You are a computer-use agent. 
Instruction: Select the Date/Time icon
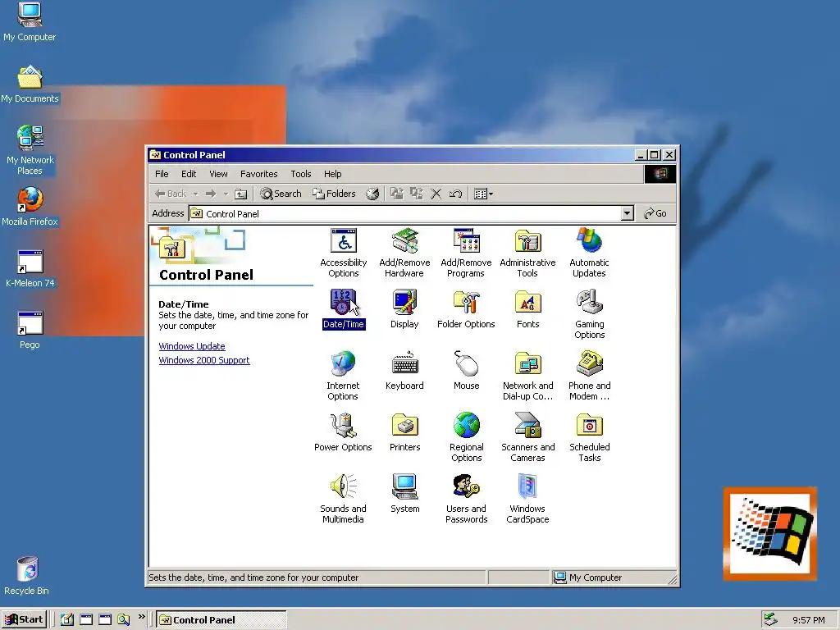(344, 309)
